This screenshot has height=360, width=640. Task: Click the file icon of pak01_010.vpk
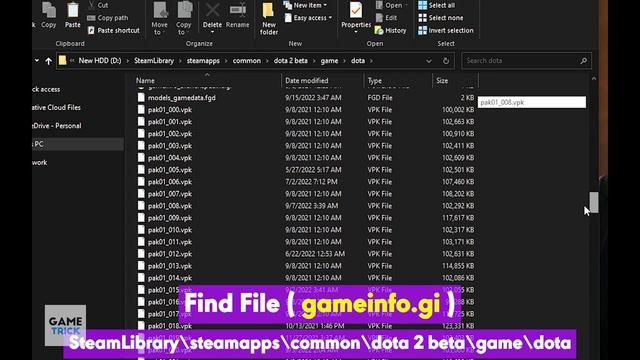click(141, 230)
